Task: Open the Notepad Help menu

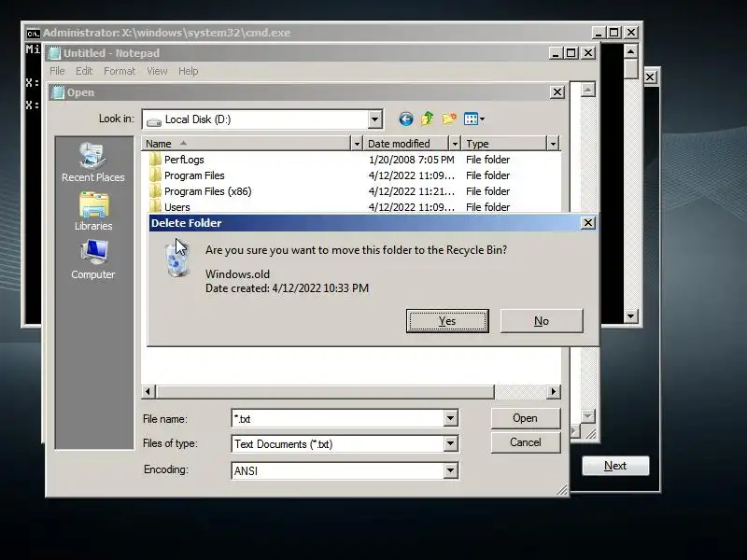Action: tap(189, 71)
